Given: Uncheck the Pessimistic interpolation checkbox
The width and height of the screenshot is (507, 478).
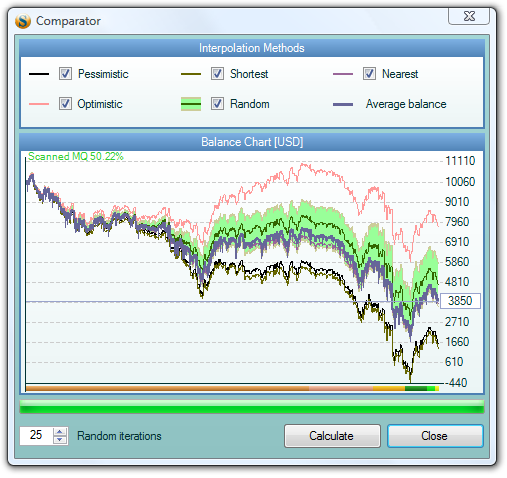Looking at the screenshot, I should (65, 74).
